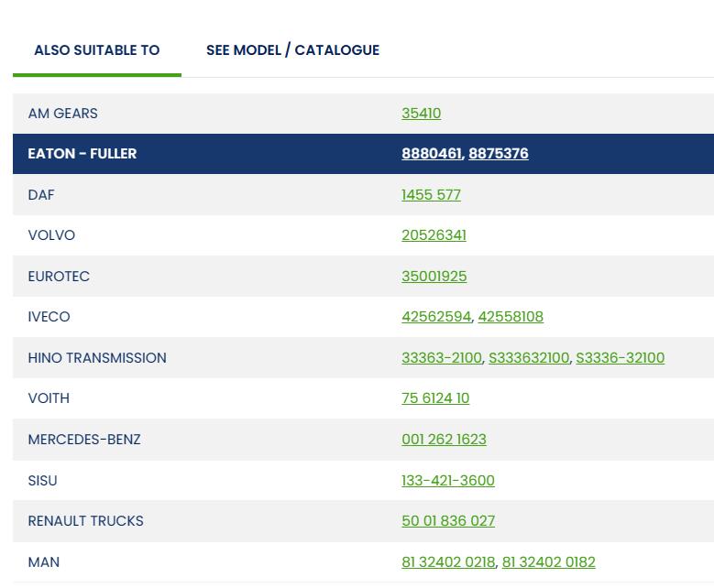Click Eaton-Fuller reference 8880461
Image resolution: width=714 pixels, height=588 pixels.
431,154
